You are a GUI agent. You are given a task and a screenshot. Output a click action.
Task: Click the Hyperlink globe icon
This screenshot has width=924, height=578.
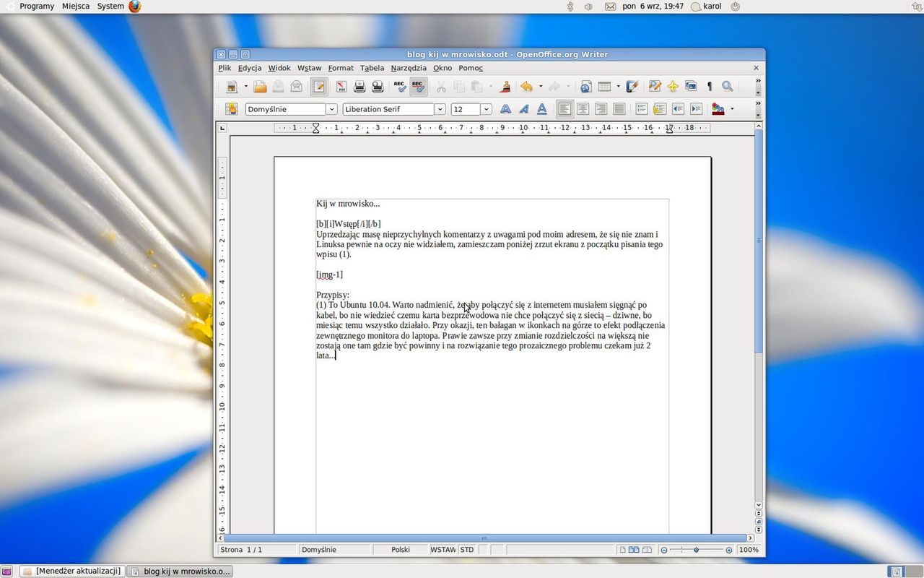[x=586, y=87]
